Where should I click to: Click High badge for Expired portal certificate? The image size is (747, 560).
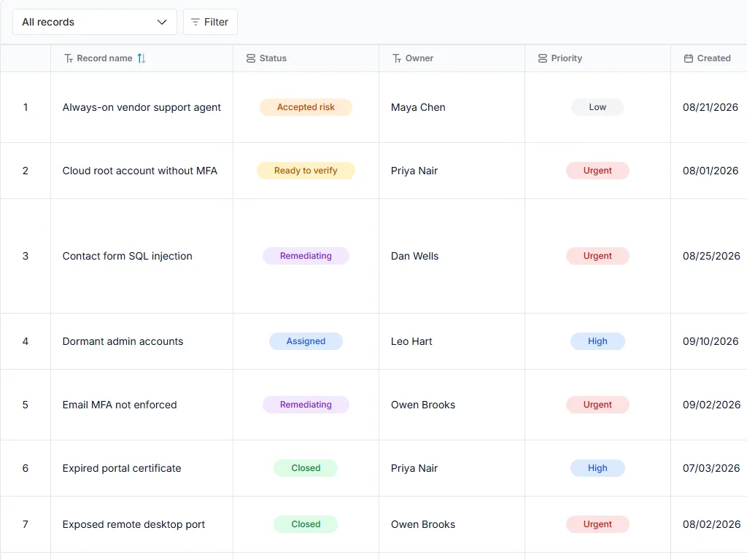click(x=597, y=468)
